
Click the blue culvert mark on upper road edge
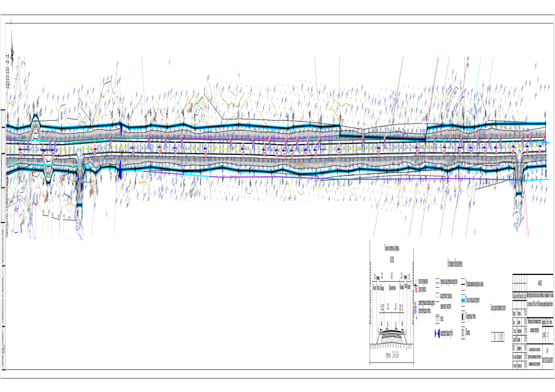pos(121,127)
